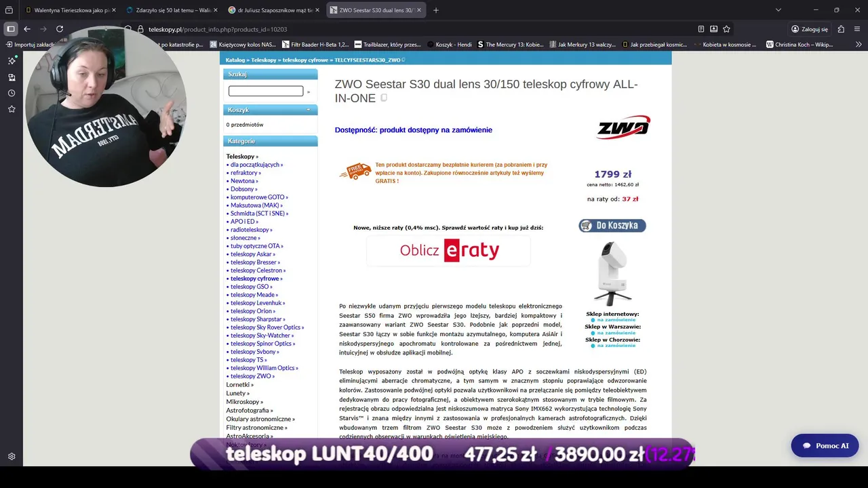Open the Teleskopy category
Image resolution: width=868 pixels, height=488 pixels.
[x=242, y=157]
